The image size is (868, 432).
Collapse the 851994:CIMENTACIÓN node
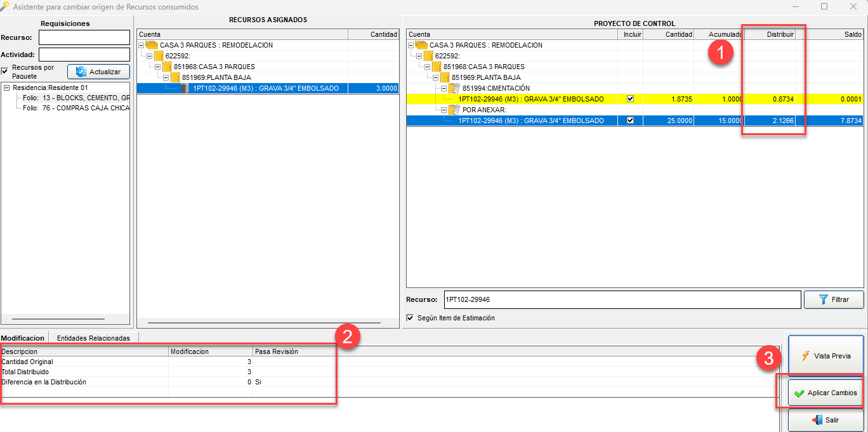(443, 88)
